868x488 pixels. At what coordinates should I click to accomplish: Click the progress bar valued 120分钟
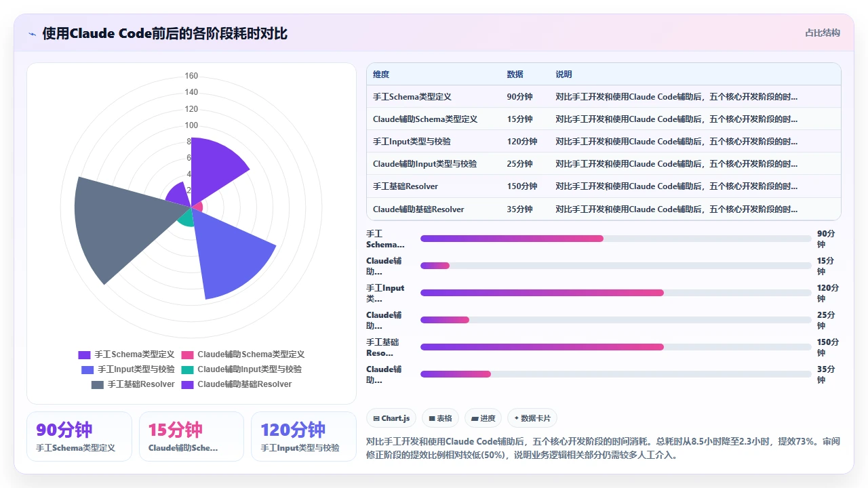[616, 293]
